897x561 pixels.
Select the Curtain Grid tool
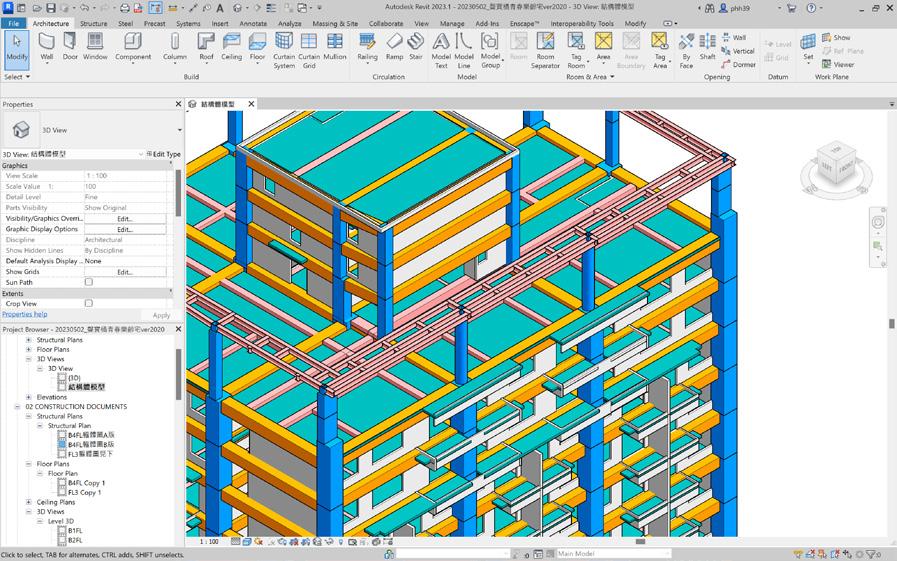(309, 50)
